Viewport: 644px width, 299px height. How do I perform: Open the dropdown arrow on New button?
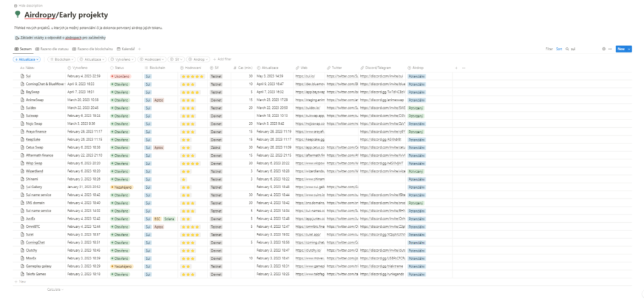pos(629,48)
